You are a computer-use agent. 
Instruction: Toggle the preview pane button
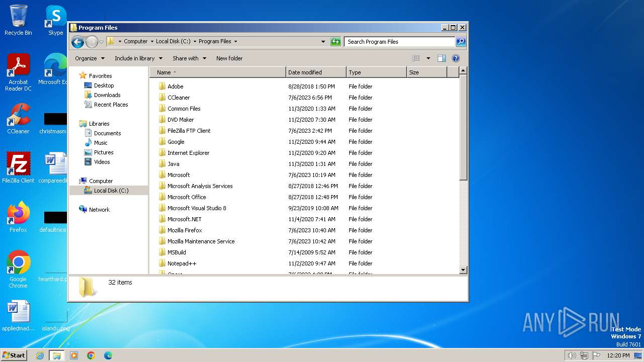pyautogui.click(x=442, y=58)
